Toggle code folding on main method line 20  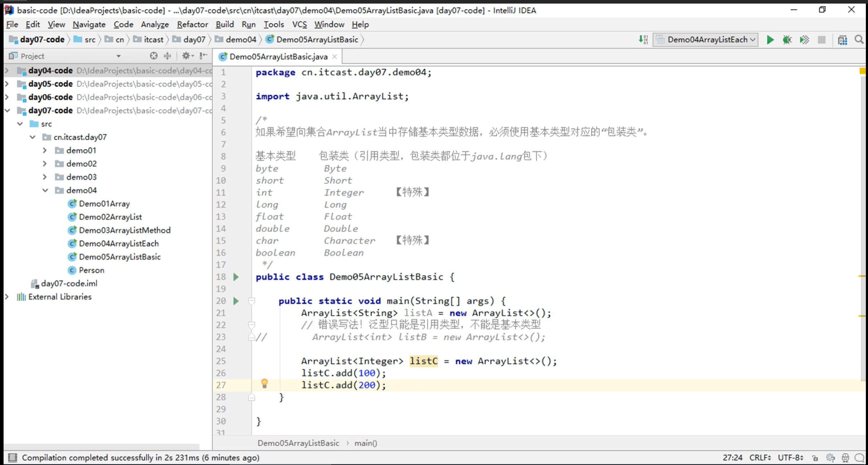pos(252,301)
